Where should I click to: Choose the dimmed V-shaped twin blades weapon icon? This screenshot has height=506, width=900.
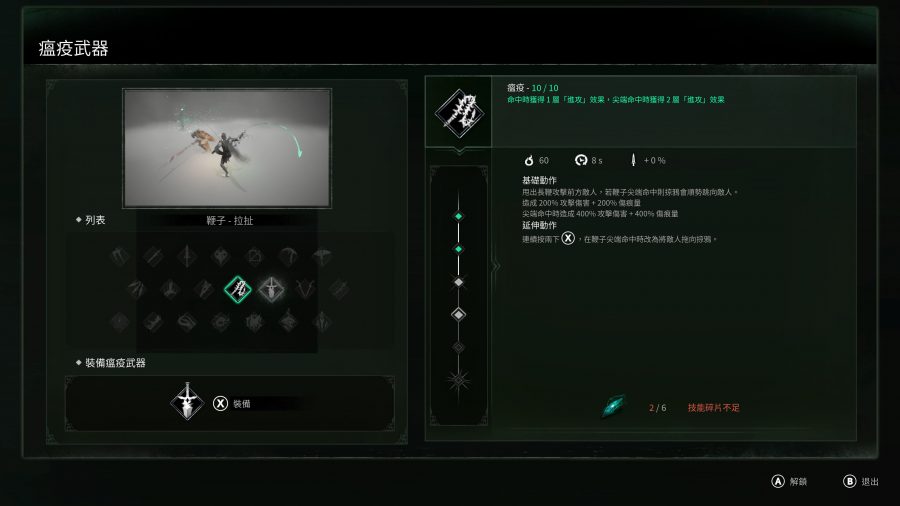coord(305,289)
